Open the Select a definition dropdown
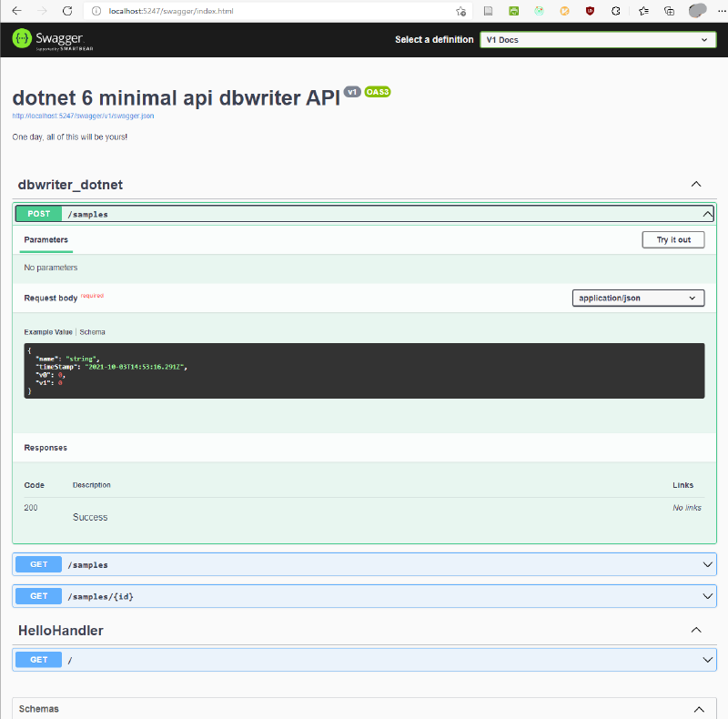728x719 pixels. (598, 39)
